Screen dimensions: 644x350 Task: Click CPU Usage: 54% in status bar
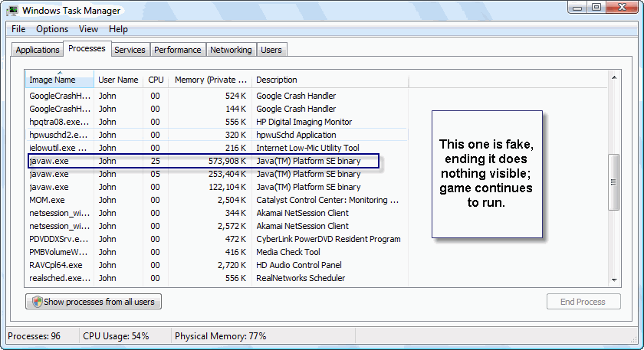(116, 336)
